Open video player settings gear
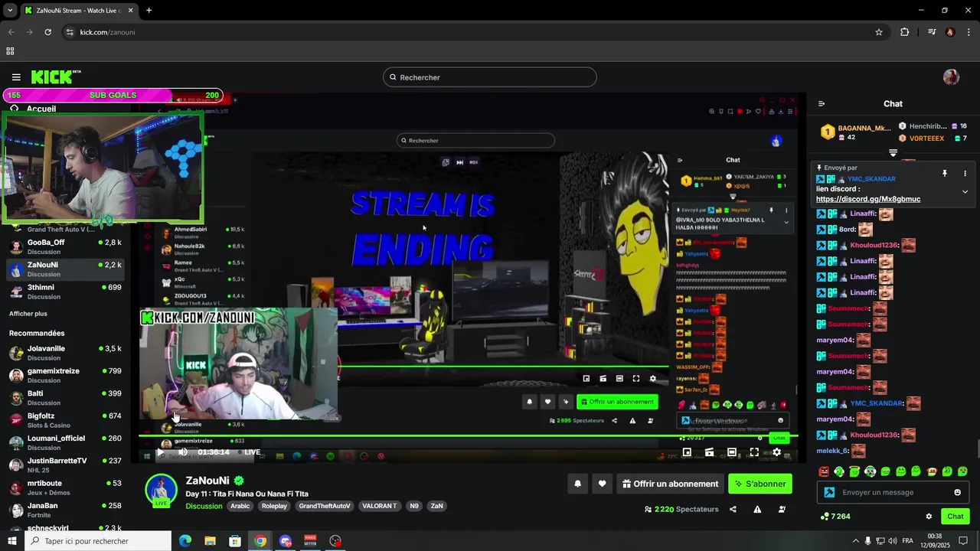Viewport: 980px width, 551px height. [x=776, y=452]
